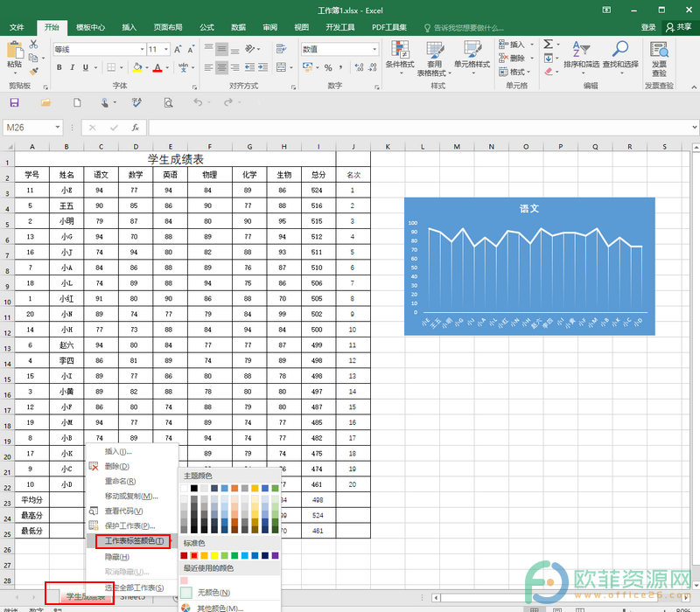The image size is (700, 612).
Task: Click the Decrease Indent icon
Action: 249,67
